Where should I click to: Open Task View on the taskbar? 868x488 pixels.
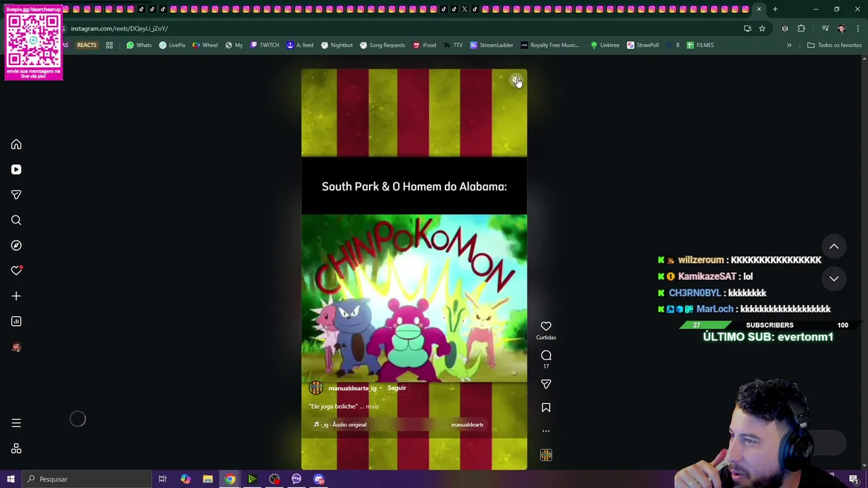[x=163, y=479]
